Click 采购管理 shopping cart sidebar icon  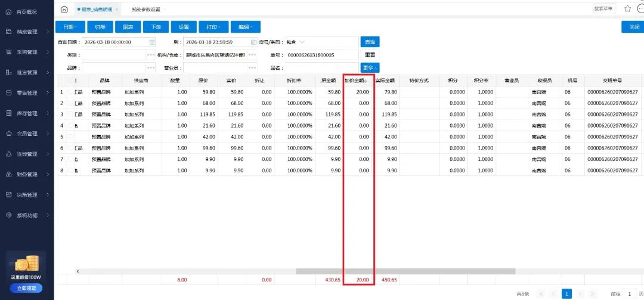(x=9, y=52)
